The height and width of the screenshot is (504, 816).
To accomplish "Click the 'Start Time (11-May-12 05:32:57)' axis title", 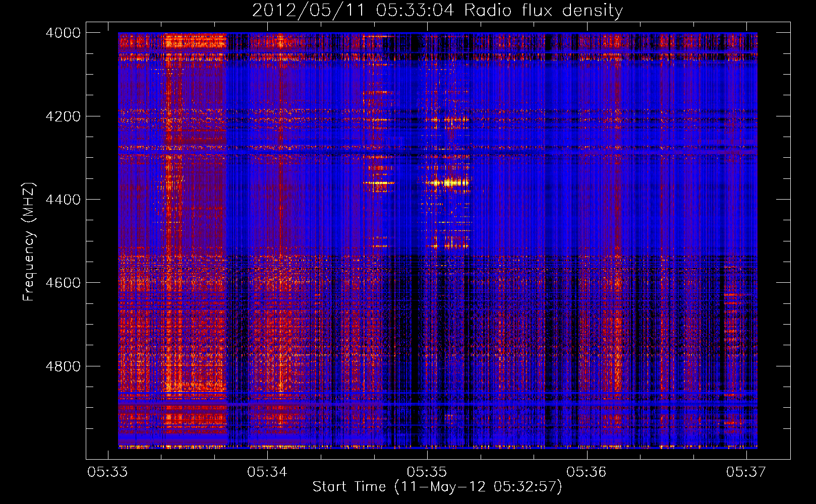I will 437,487.
